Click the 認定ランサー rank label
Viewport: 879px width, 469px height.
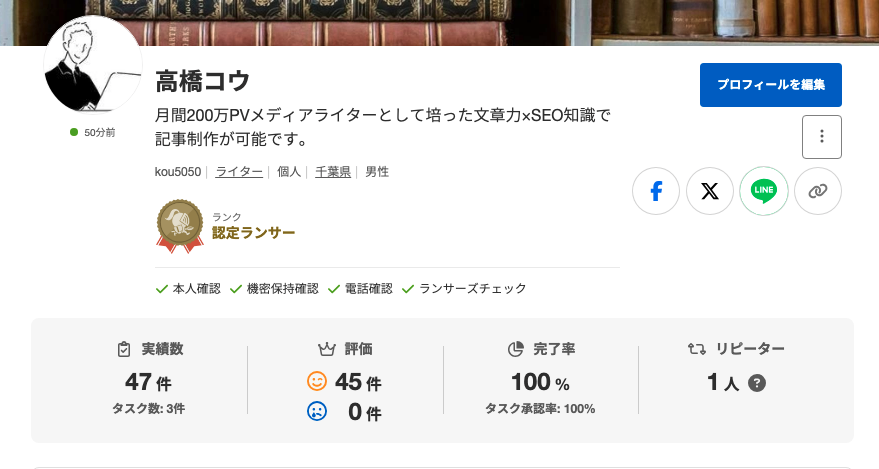coord(253,233)
